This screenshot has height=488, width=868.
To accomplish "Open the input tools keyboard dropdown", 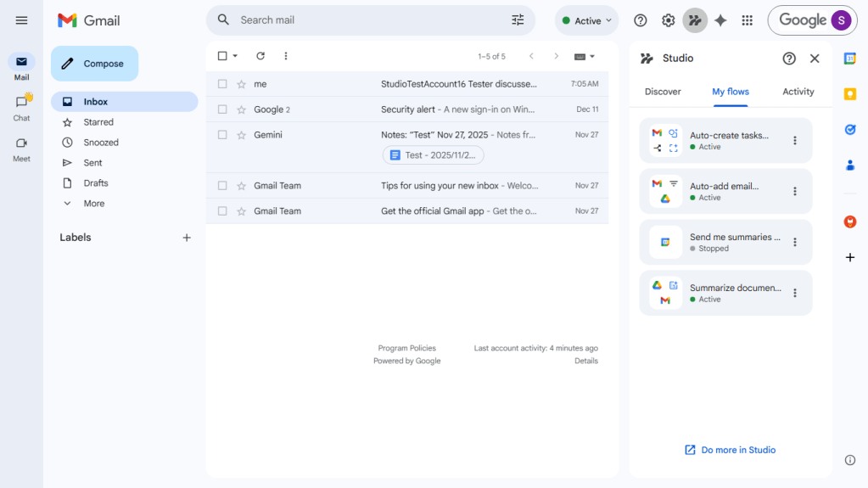I will pyautogui.click(x=584, y=57).
